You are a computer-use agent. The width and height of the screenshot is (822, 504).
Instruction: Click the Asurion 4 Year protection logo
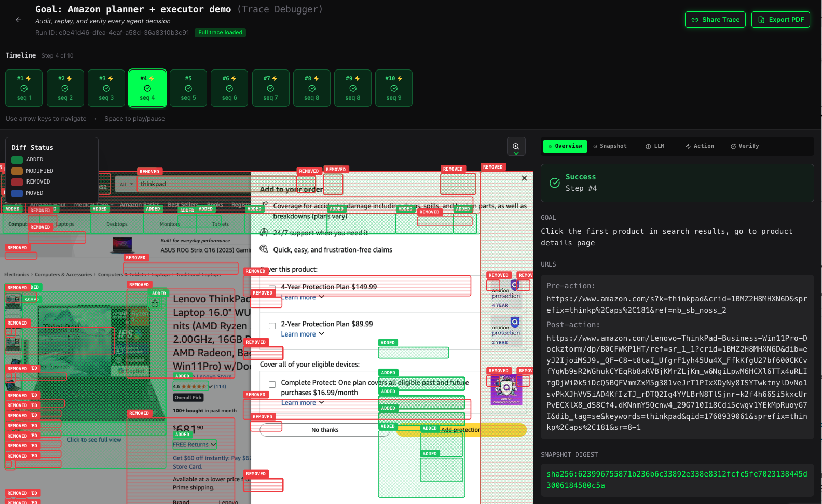point(506,294)
